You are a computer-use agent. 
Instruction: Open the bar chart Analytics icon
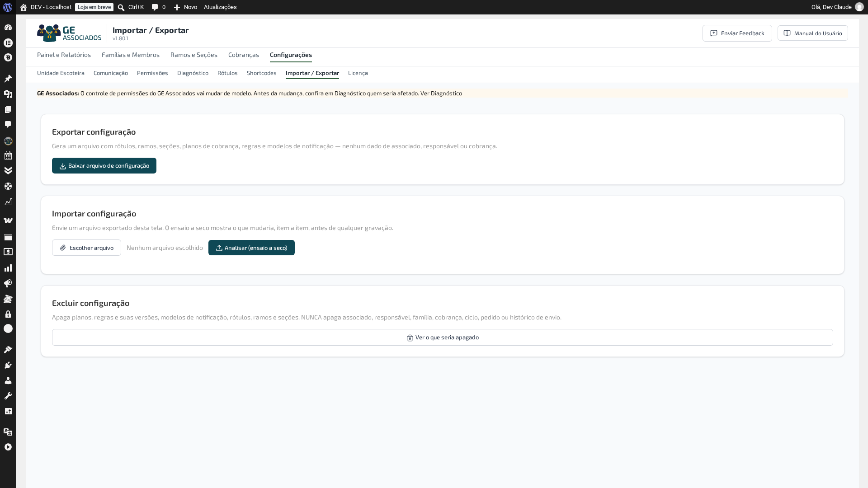coord(8,268)
